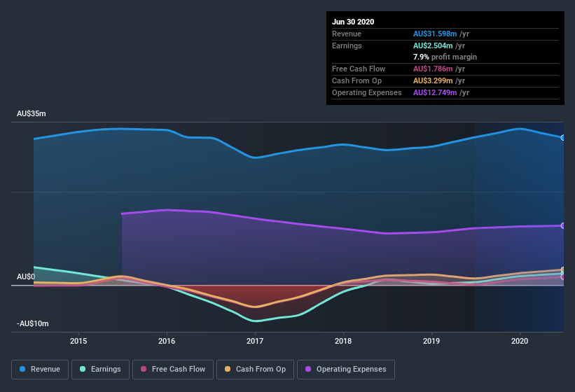This screenshot has width=575, height=392.
Task: Click the AU$31.598m revenue value
Action: click(435, 34)
